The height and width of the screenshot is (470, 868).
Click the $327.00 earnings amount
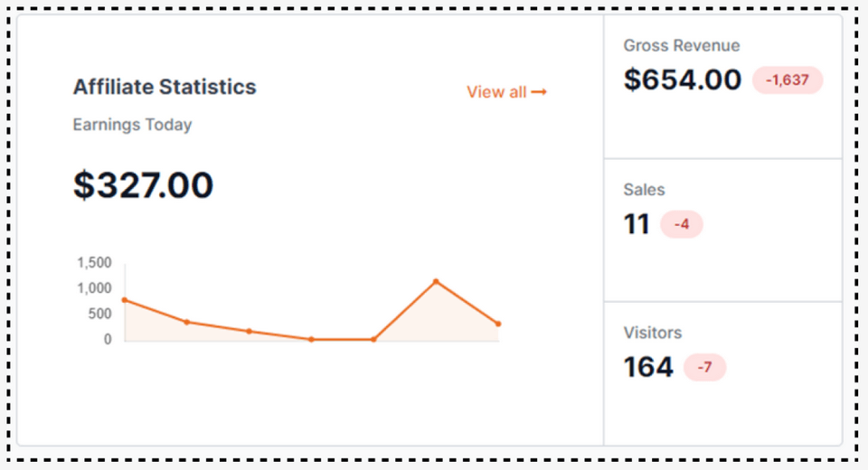pos(143,185)
